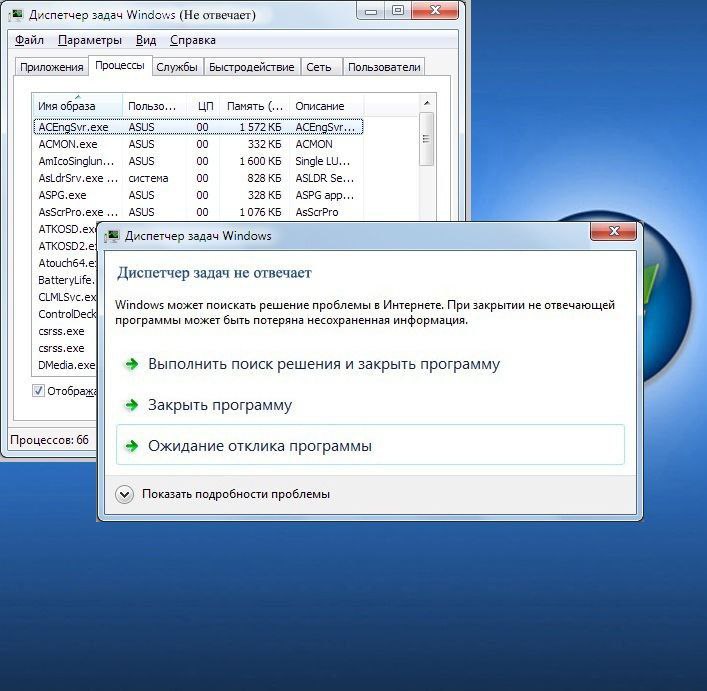Image resolution: width=707 pixels, height=691 pixels.
Task: Close the Task Manager window
Action: [435, 11]
